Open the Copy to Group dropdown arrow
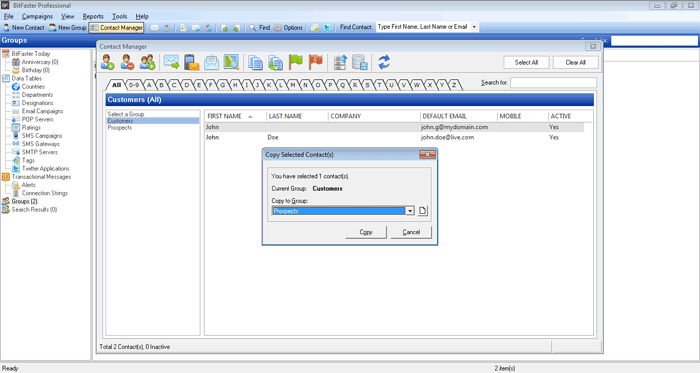 coord(410,211)
